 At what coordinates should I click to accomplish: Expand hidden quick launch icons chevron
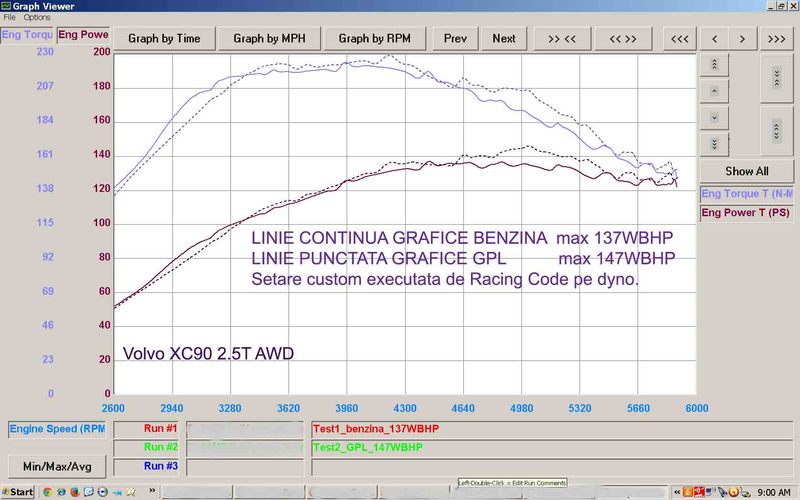click(x=152, y=491)
